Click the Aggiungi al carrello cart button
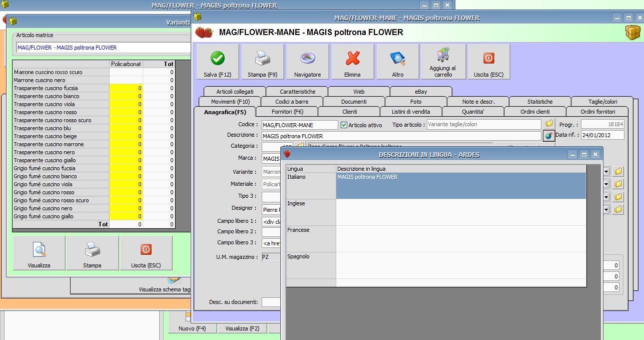This screenshot has width=644, height=340. [x=443, y=62]
